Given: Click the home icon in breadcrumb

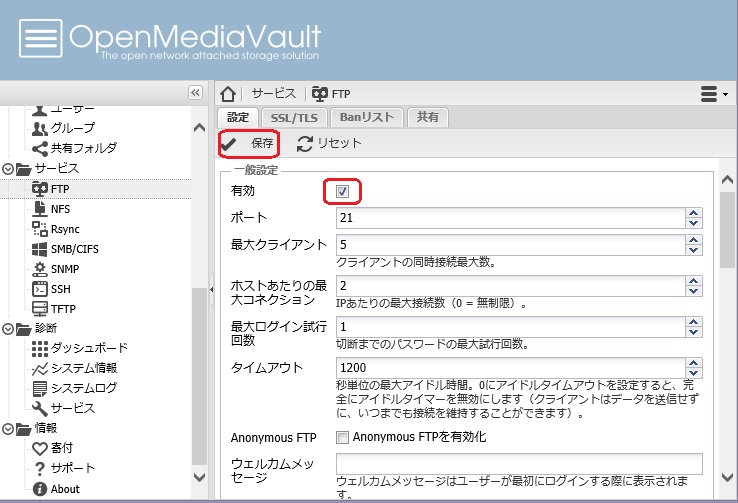Looking at the screenshot, I should (228, 94).
